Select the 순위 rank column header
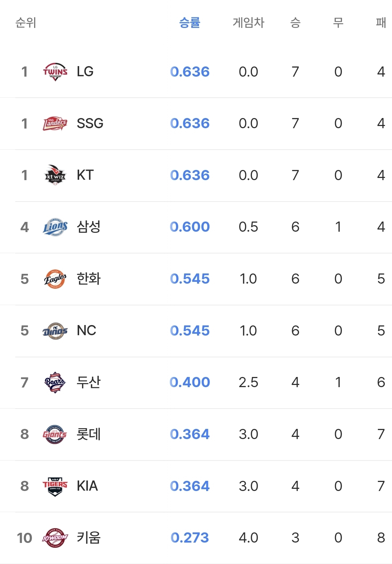The width and height of the screenshot is (392, 564). click(x=26, y=23)
